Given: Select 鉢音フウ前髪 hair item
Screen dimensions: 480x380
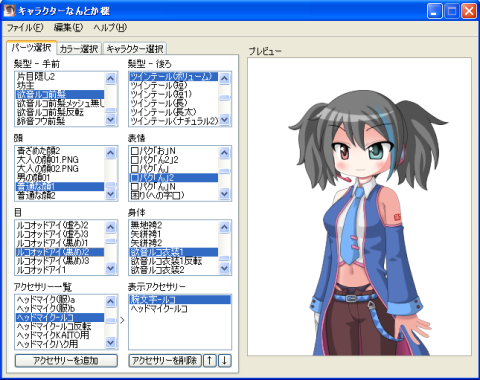Looking at the screenshot, I should pos(60,121).
